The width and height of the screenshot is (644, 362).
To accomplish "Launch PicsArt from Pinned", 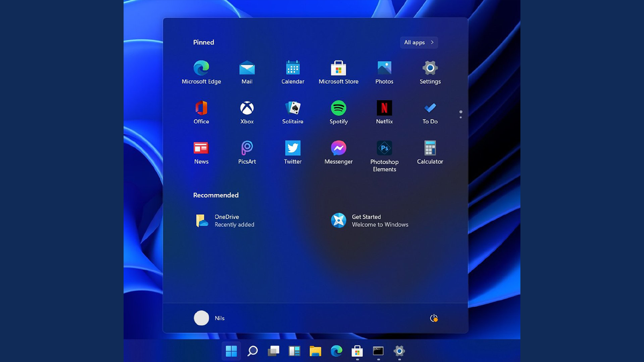I will tap(246, 149).
